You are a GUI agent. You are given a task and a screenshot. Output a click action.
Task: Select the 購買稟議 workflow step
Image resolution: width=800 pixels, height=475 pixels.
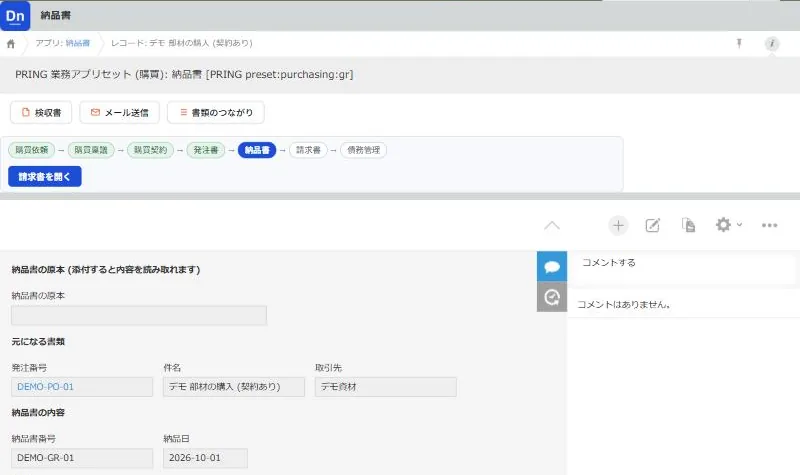click(91, 150)
